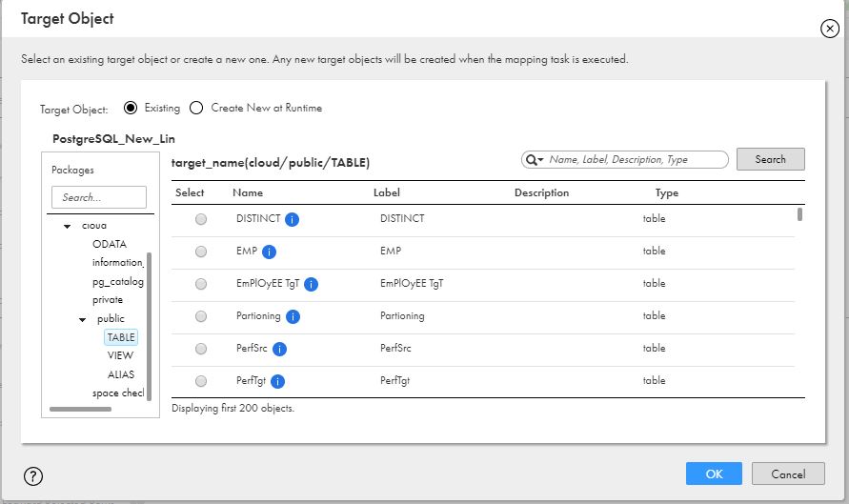
Task: Click the Name column header
Action: pyautogui.click(x=248, y=192)
